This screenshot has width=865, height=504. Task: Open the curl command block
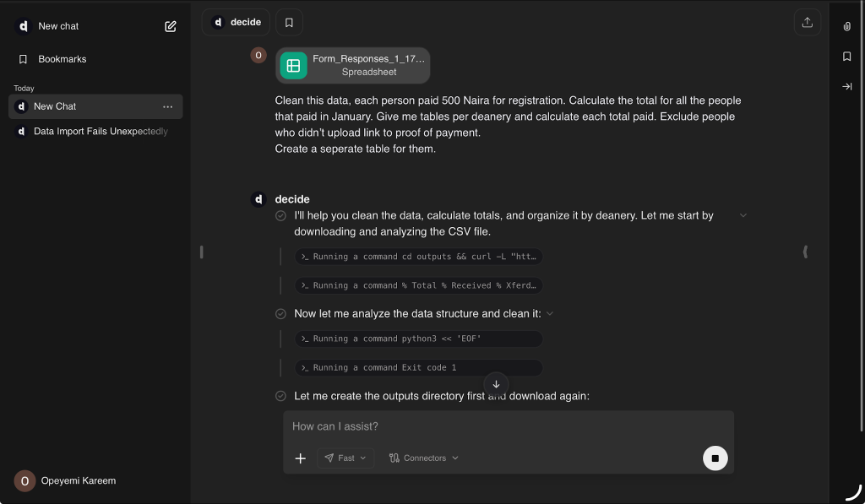pyautogui.click(x=418, y=257)
